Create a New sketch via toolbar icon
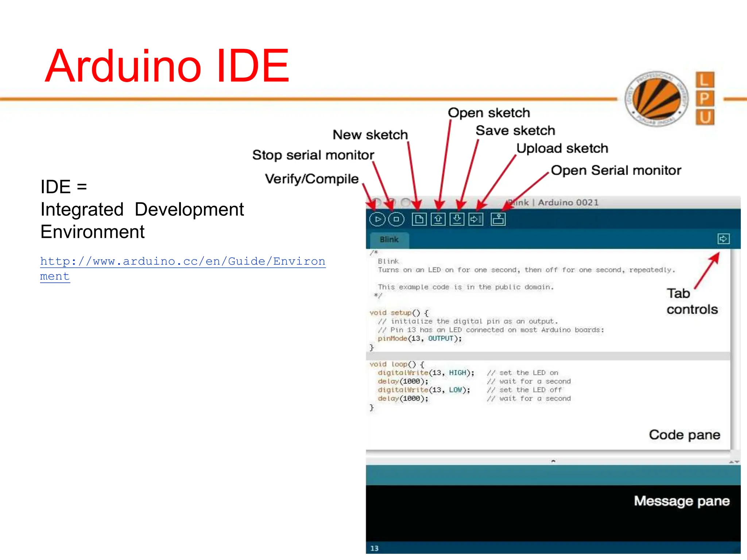Viewport: 747px width, 560px height. tap(419, 219)
